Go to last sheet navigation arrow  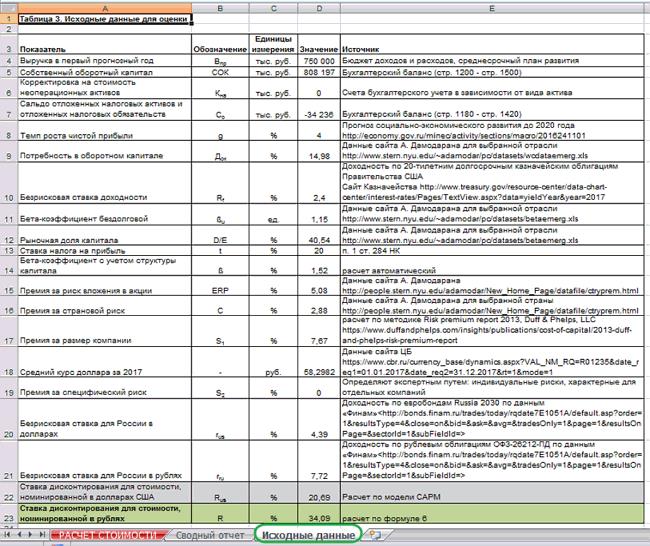[42, 535]
